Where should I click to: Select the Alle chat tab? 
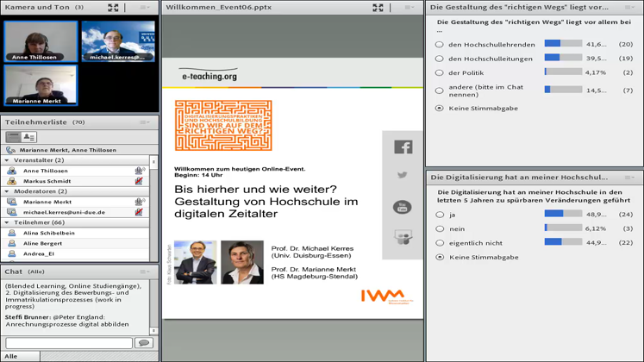click(x=10, y=356)
